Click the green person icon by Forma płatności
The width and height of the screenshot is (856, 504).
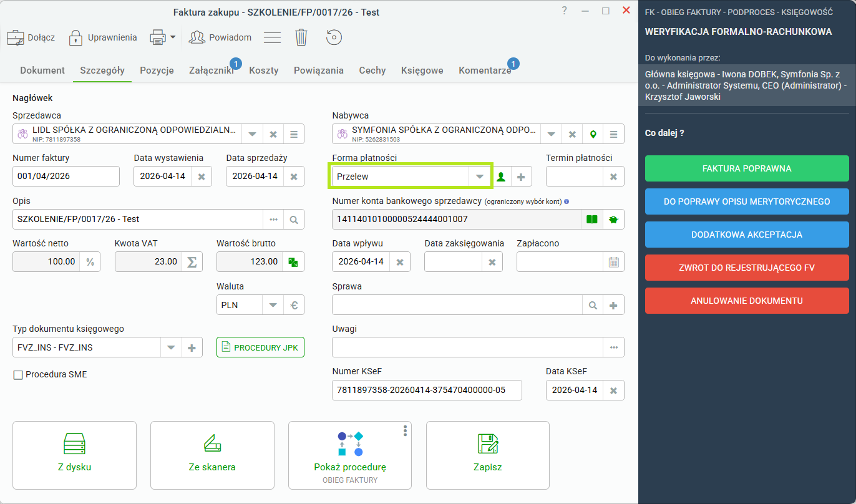(501, 177)
